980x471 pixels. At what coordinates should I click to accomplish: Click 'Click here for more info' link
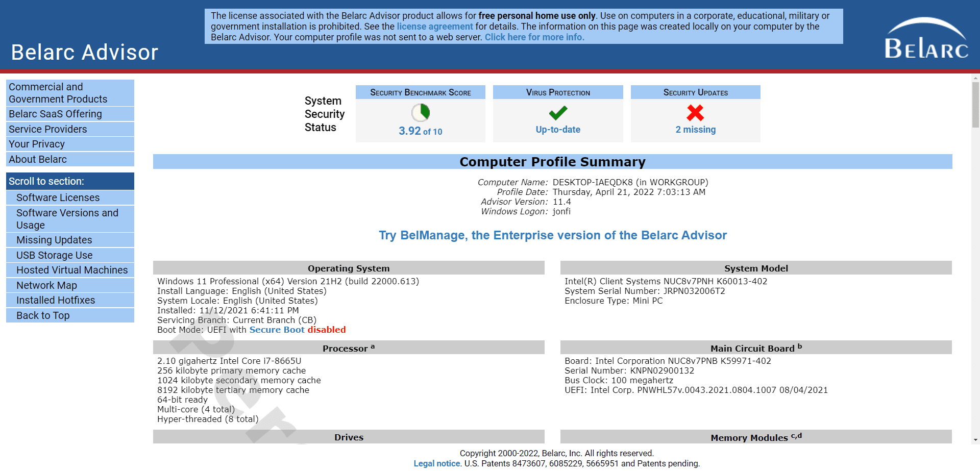click(x=534, y=37)
